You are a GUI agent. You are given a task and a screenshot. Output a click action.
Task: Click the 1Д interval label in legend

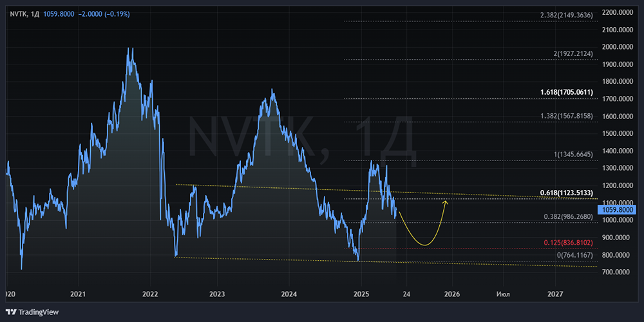tap(35, 14)
